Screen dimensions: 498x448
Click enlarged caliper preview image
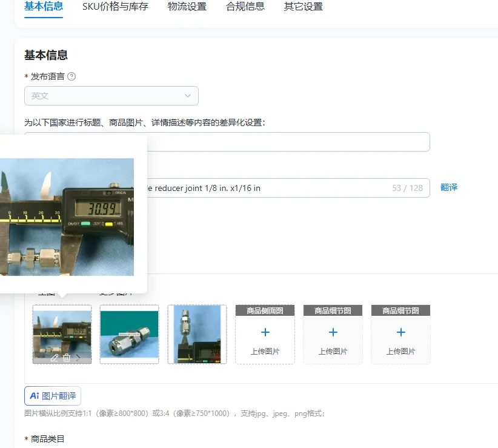(67, 217)
